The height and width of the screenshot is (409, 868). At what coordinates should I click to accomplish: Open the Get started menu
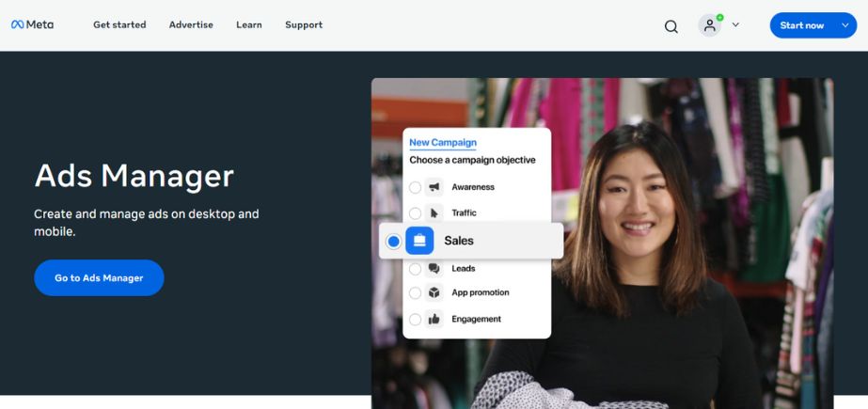pos(119,24)
